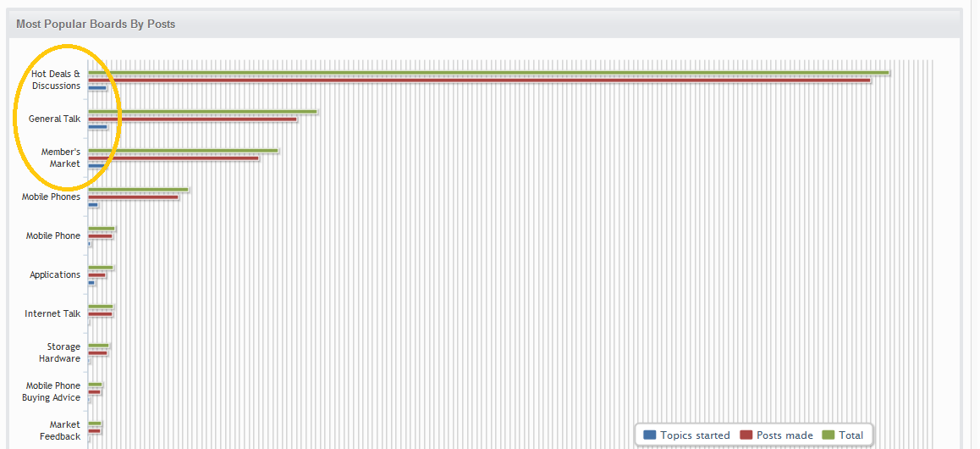Click the green Total bar for Member's Market
Viewport: 980px width, 449px height.
183,151
